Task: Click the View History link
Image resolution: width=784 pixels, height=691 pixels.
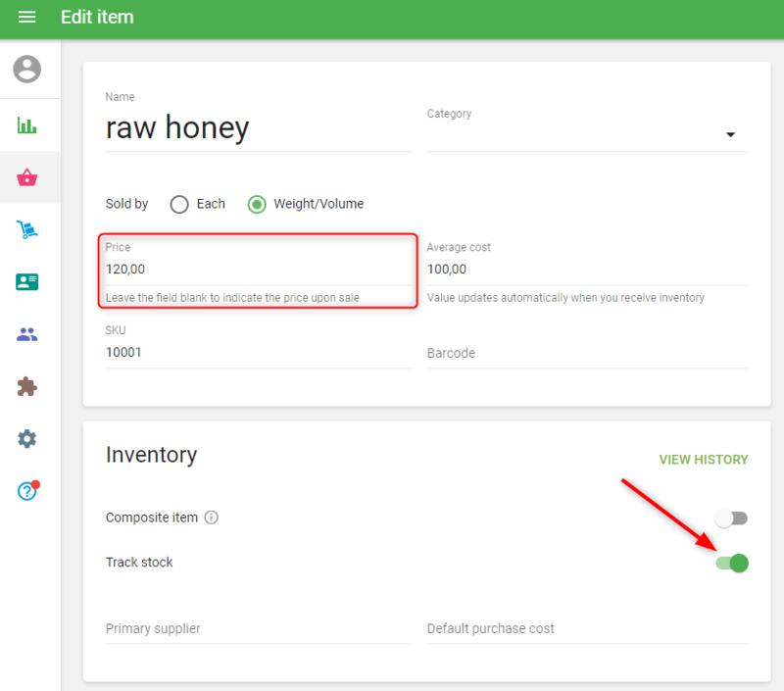Action: pyautogui.click(x=703, y=460)
